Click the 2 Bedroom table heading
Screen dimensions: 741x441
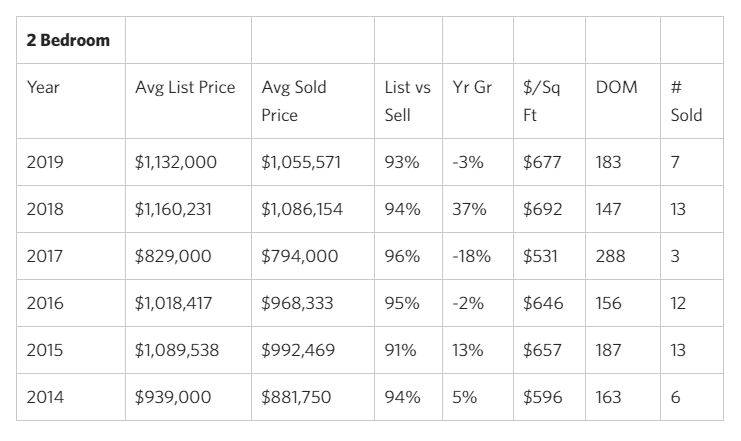(68, 41)
